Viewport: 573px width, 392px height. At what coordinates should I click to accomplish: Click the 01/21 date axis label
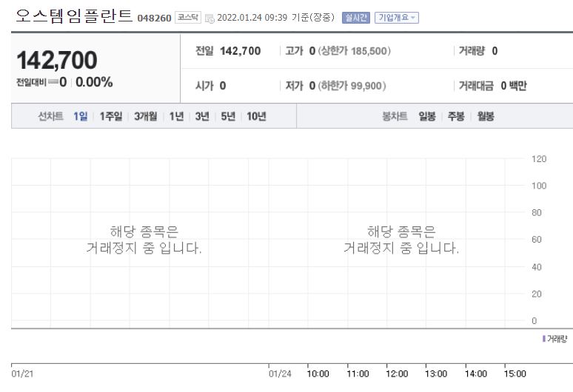[x=22, y=374]
